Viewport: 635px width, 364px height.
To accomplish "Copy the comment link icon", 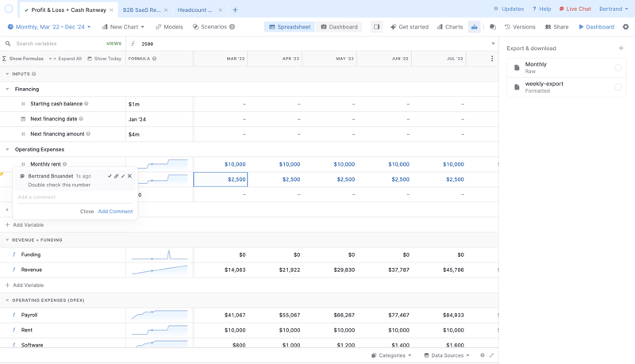I will (116, 176).
